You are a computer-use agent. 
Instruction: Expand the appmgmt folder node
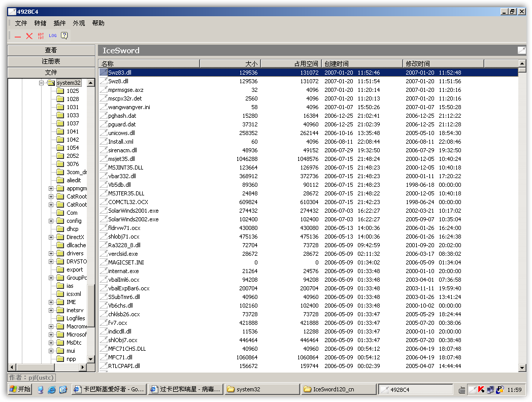51,189
